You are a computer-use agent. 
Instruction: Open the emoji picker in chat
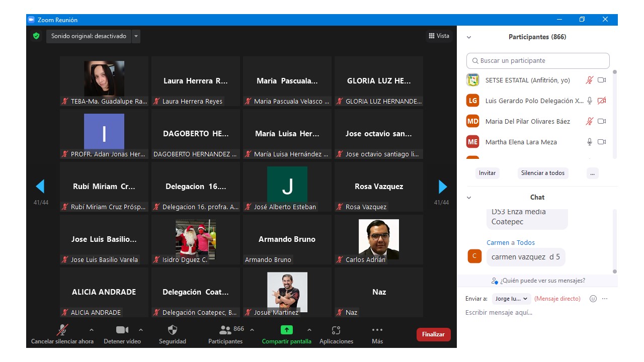click(593, 299)
